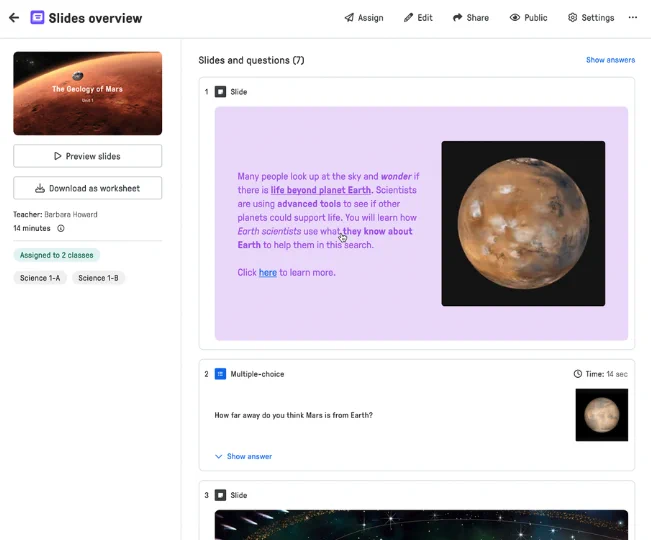Open the Mars thumbnail in question 2
Screen dimensions: 651x540
[x=602, y=415]
